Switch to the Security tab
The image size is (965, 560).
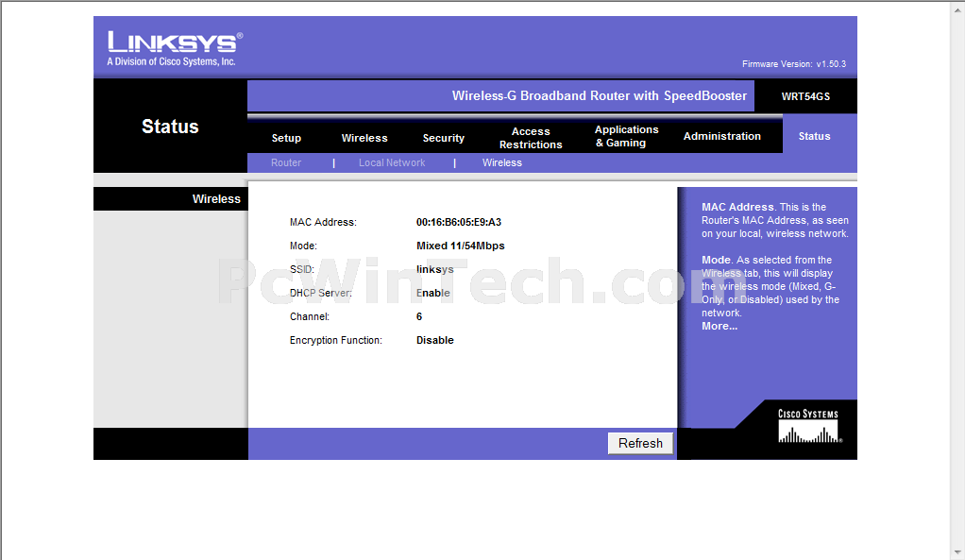coord(443,138)
